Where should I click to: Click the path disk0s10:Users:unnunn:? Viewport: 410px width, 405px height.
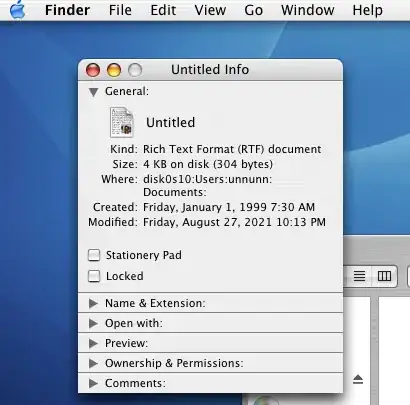click(207, 179)
